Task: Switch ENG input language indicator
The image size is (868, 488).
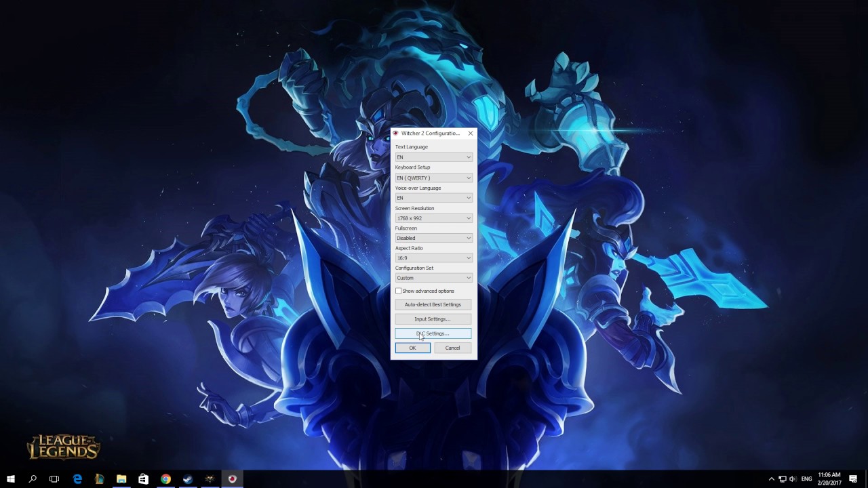Action: (806, 479)
